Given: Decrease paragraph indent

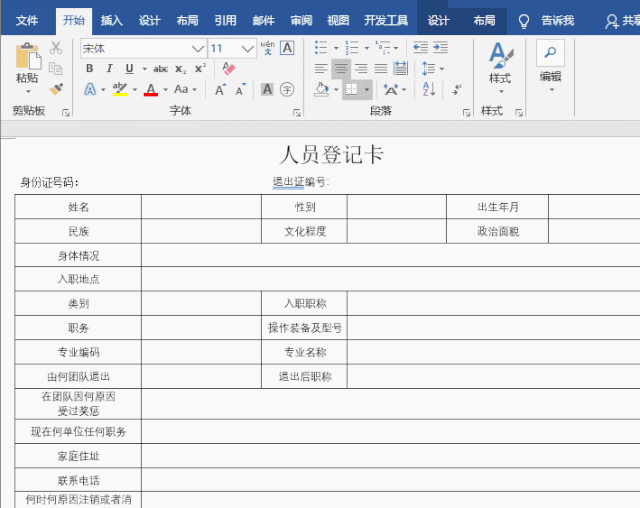Looking at the screenshot, I should [420, 48].
